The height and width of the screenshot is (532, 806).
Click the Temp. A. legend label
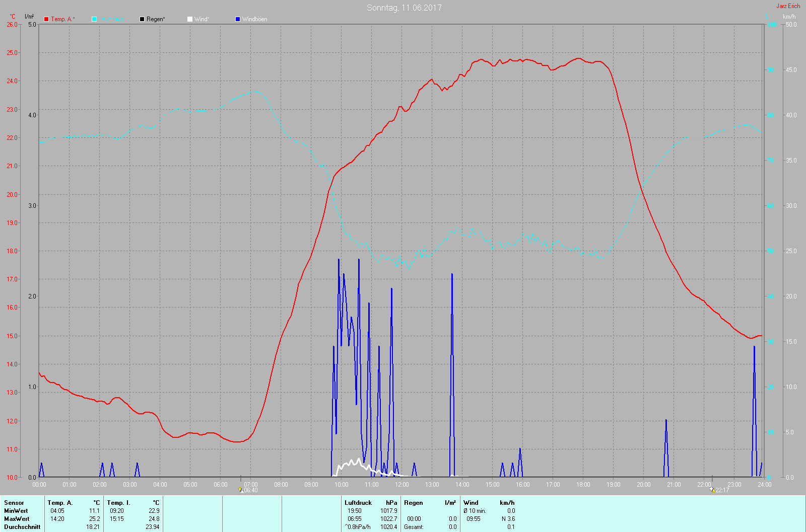[62, 19]
